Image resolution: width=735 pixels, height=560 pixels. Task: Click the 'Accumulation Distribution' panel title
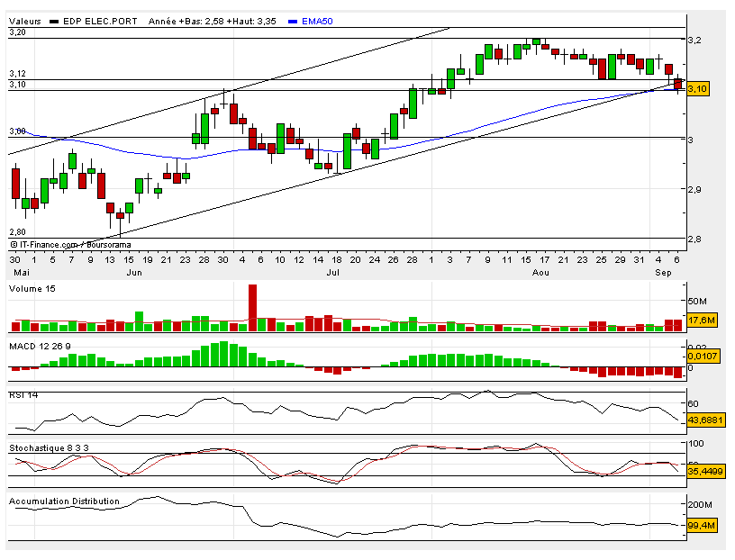64,501
